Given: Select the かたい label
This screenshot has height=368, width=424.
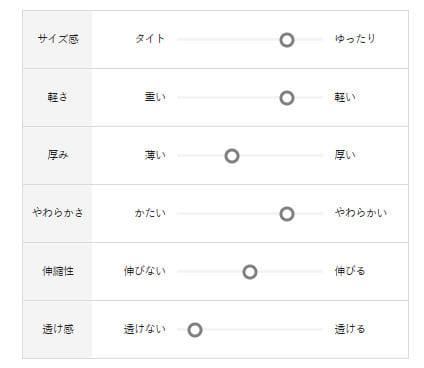Looking at the screenshot, I should point(150,213).
